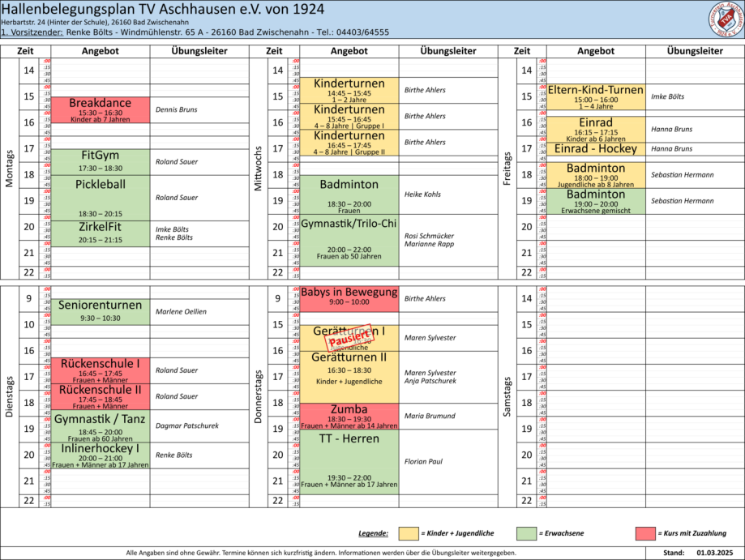Click the Zumba course block

[x=349, y=416]
